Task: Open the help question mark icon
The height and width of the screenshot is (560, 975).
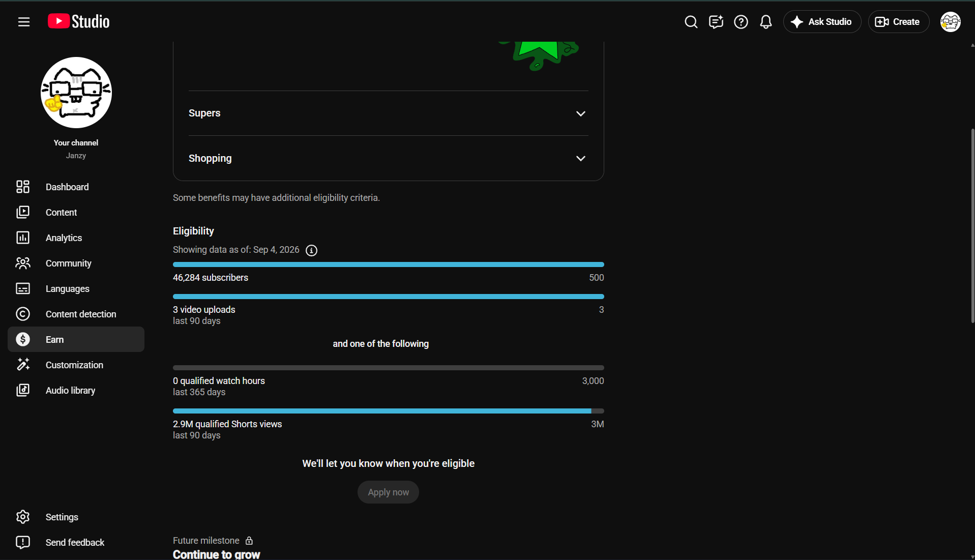Action: 741,22
